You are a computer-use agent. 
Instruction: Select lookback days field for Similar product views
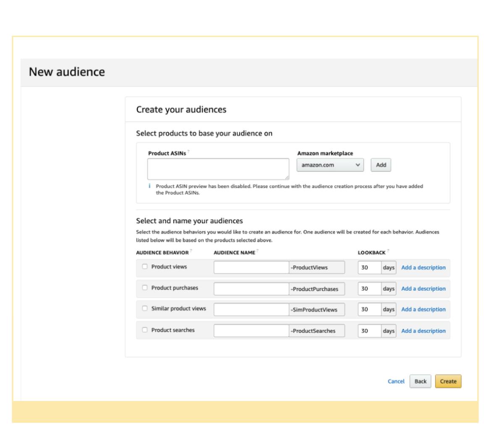click(x=370, y=309)
